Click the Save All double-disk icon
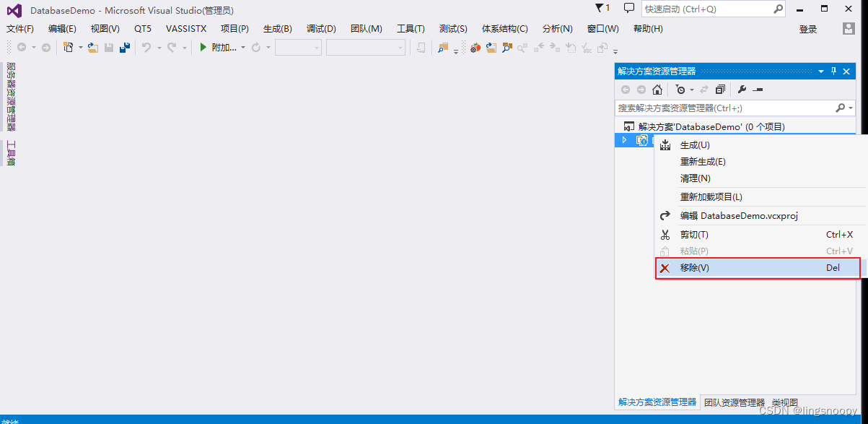The image size is (868, 424). pyautogui.click(x=124, y=48)
